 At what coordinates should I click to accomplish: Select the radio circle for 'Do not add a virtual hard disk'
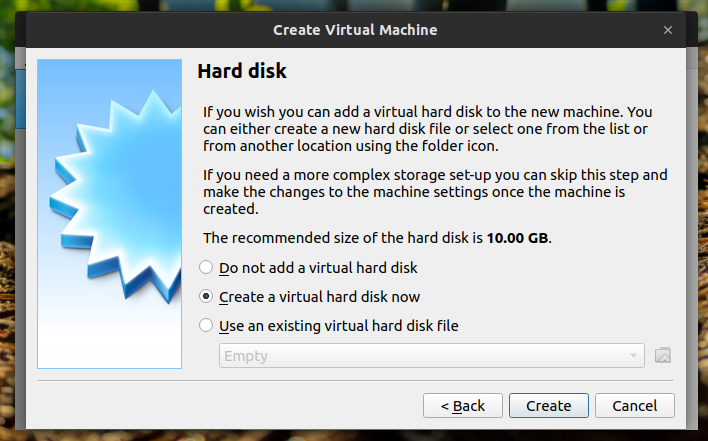pos(207,268)
